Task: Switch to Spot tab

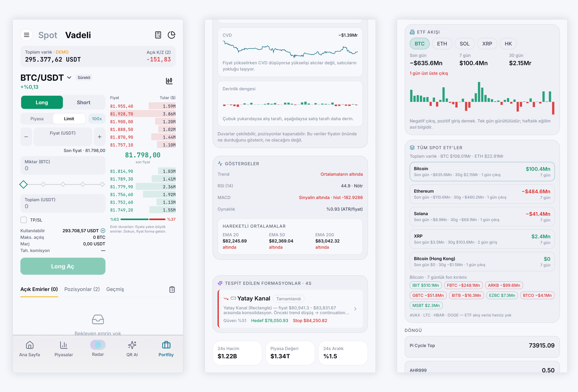Action: tap(47, 35)
